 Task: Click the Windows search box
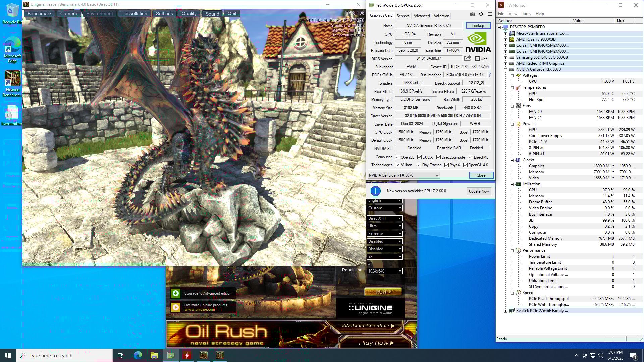pos(64,355)
